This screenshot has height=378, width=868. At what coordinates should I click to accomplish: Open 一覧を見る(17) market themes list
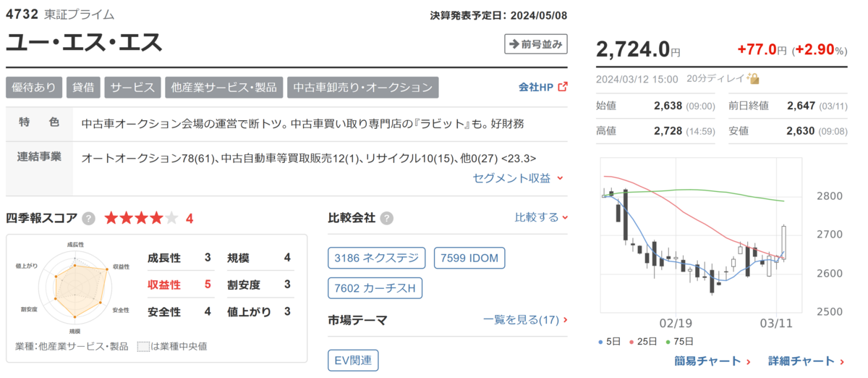pos(525,319)
